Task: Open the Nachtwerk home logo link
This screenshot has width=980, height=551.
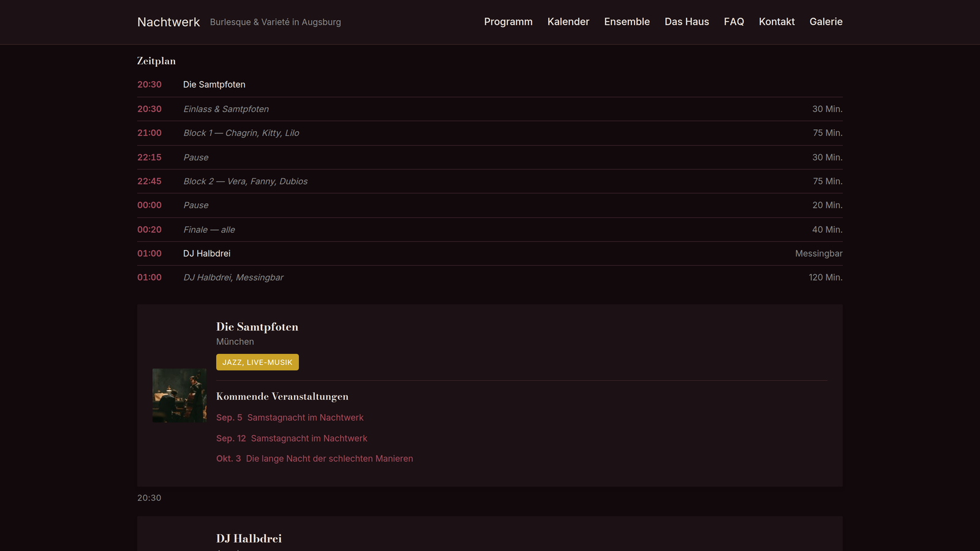Action: (x=168, y=22)
